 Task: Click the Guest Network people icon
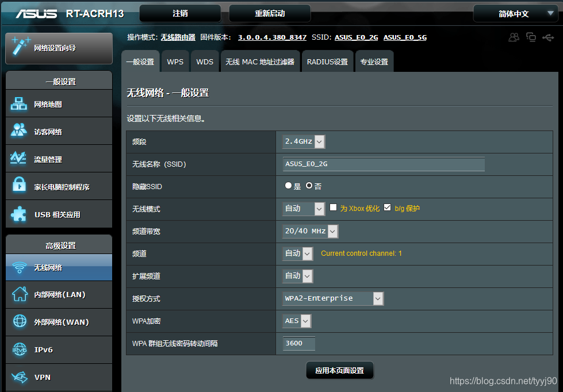[18, 130]
